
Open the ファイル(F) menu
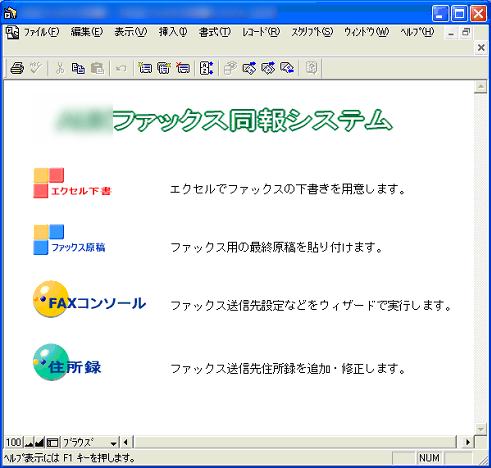(41, 32)
